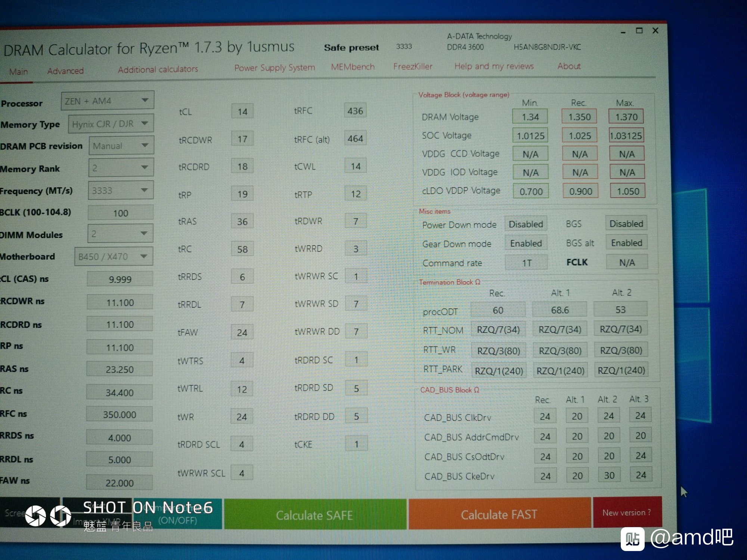
Task: Open DIMM Modules dropdown
Action: 120,234
